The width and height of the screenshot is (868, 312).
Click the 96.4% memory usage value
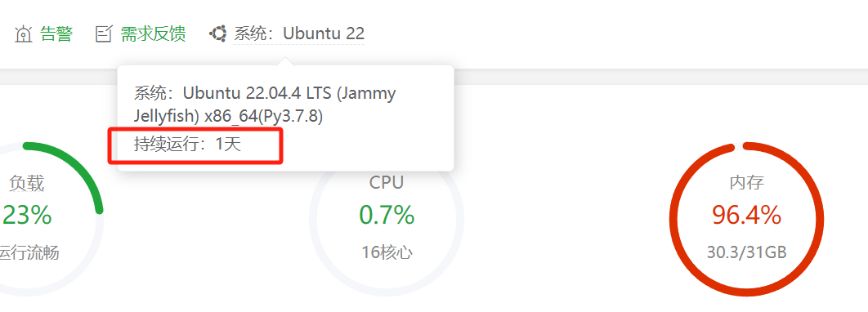[746, 215]
